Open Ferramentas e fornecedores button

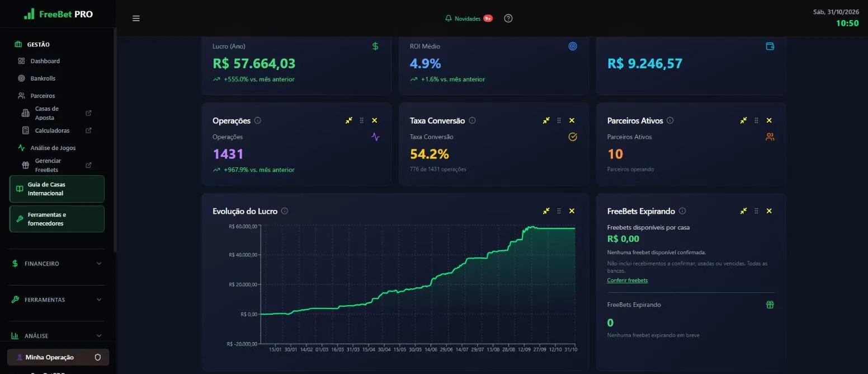(x=57, y=219)
